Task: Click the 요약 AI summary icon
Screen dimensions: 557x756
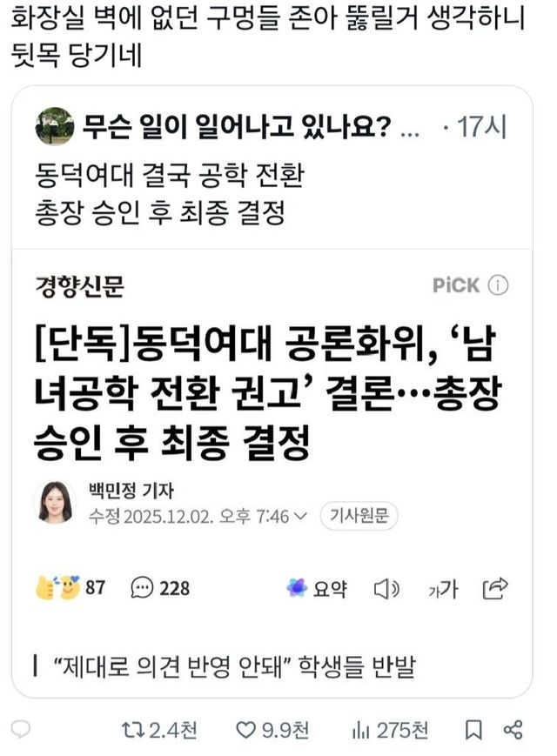Action: 297,588
